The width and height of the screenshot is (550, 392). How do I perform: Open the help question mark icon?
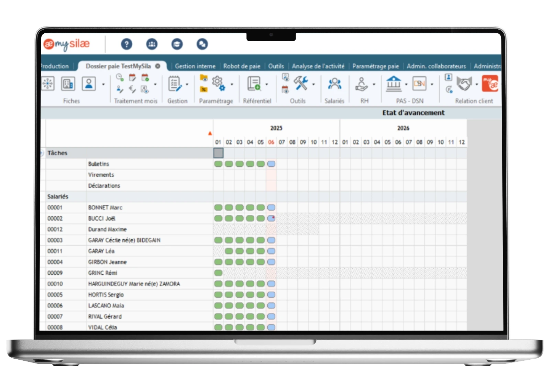click(x=126, y=44)
